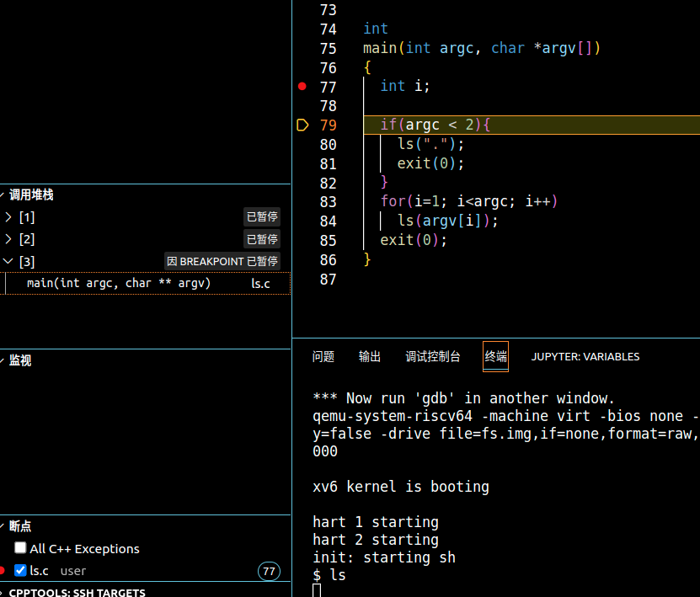This screenshot has height=597, width=700.
Task: Click the 'int' return type on line 74
Action: click(376, 29)
